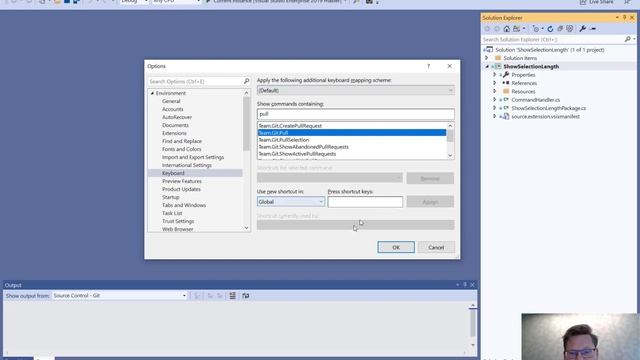640x360 pixels.
Task: Select the CommandHandler.cs file in Solution Explorer
Action: [x=535, y=100]
